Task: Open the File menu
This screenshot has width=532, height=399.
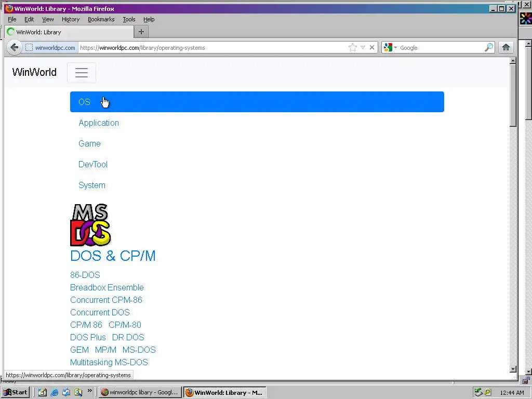Action: [x=12, y=19]
